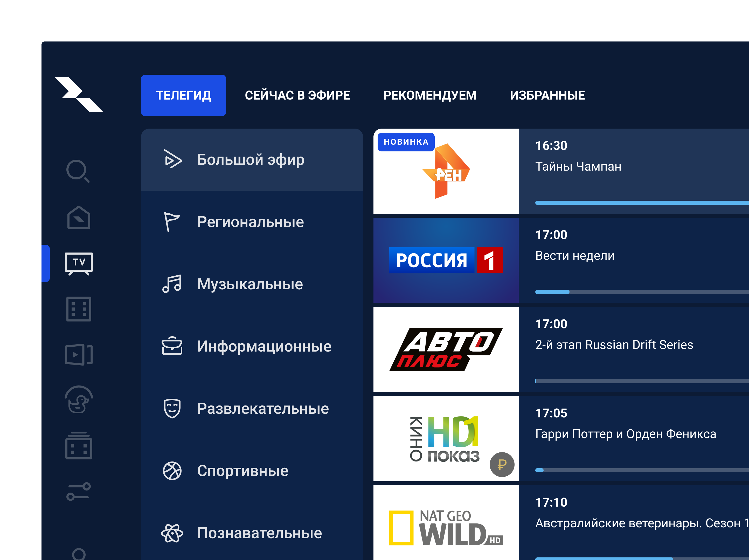Click the basketball icon beside Спортивные
749x560 pixels.
(x=172, y=471)
